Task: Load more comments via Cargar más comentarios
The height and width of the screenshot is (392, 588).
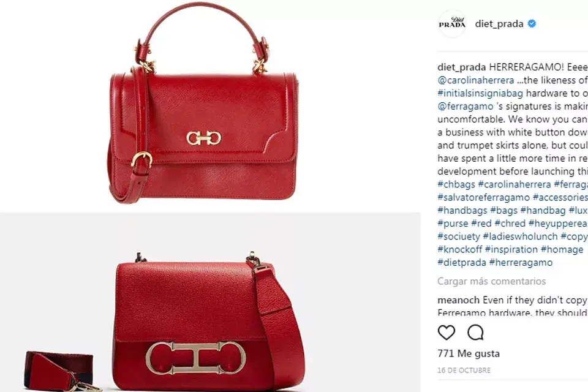Action: tap(492, 281)
